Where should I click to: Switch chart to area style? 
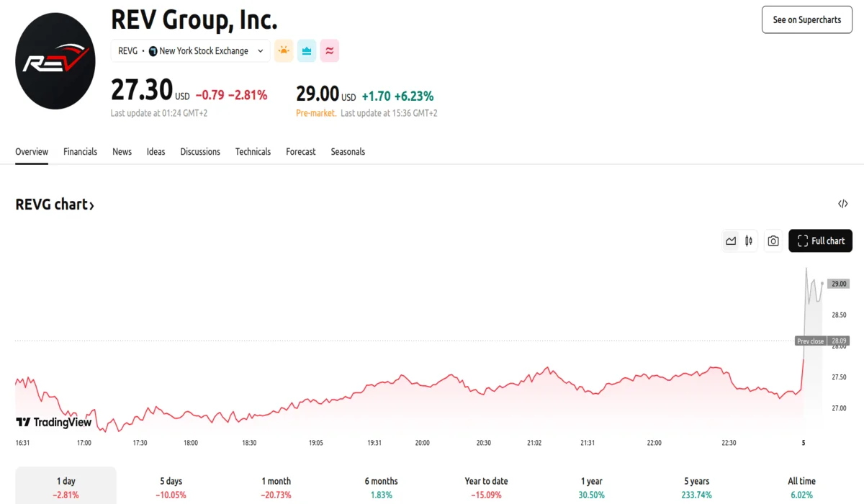point(731,241)
